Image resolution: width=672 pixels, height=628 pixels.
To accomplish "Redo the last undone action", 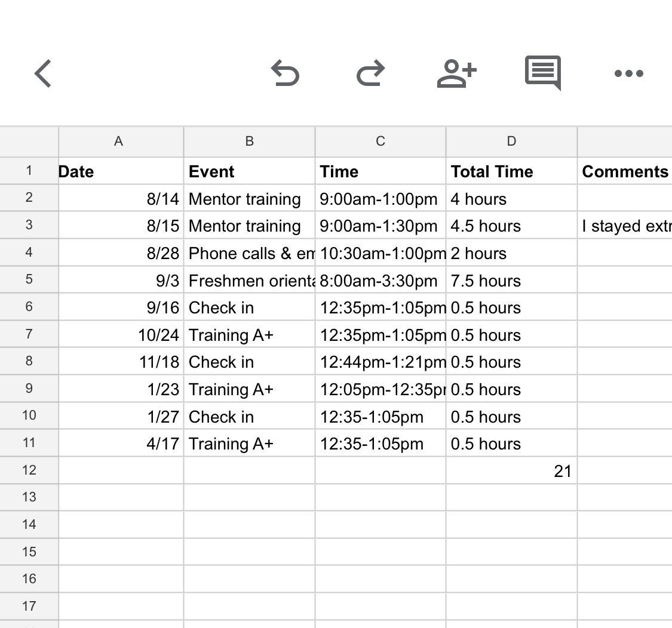I will [370, 73].
